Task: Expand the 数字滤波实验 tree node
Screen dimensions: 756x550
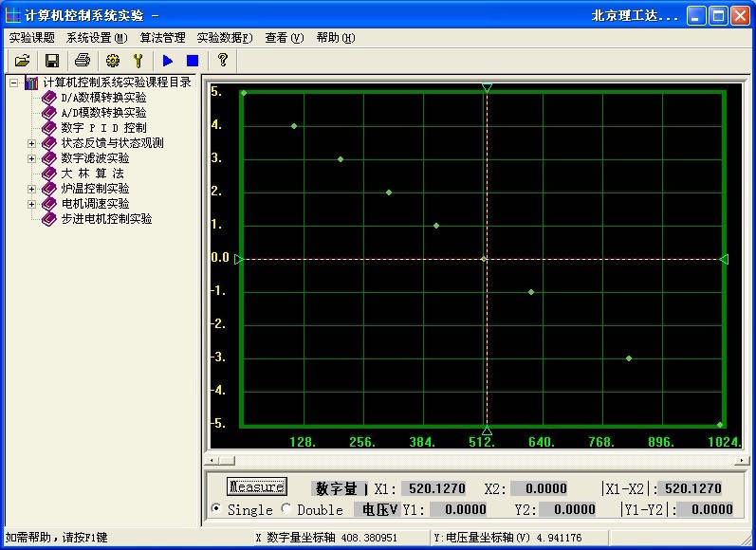Action: 31,158
